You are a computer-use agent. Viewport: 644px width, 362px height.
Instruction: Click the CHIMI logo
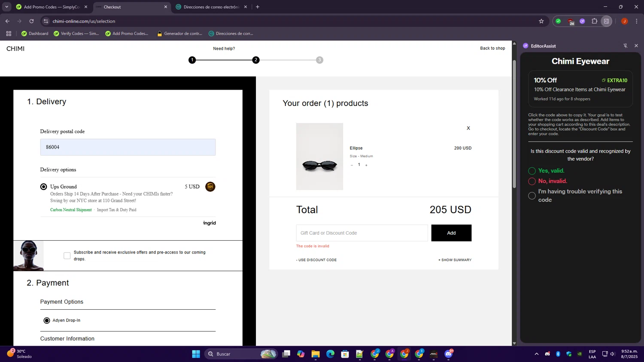(x=15, y=48)
